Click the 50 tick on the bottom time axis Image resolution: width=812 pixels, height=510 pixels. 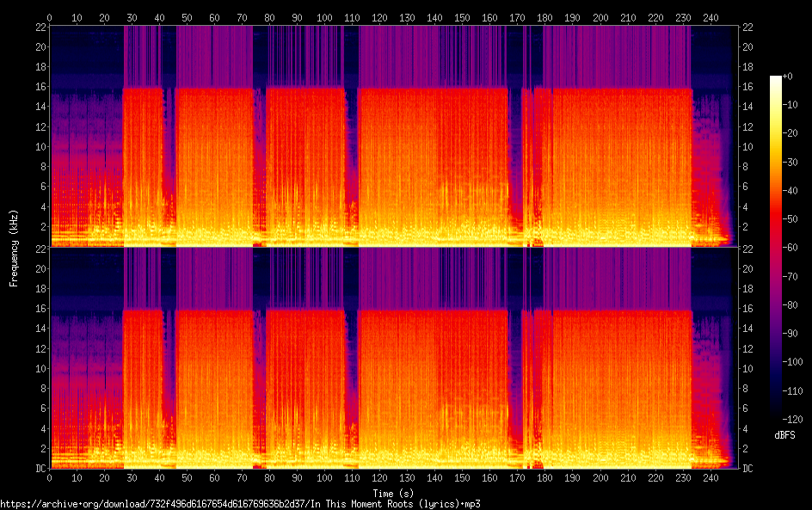pyautogui.click(x=187, y=476)
